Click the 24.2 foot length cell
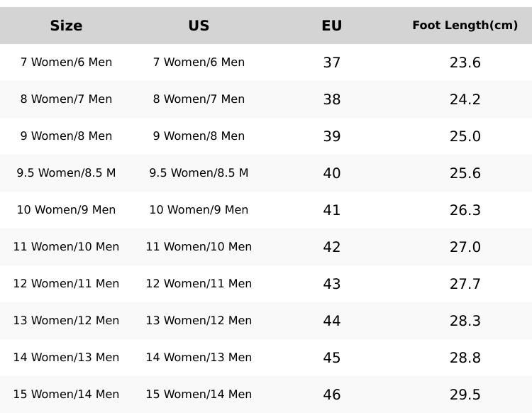532x413 pixels. coord(465,99)
